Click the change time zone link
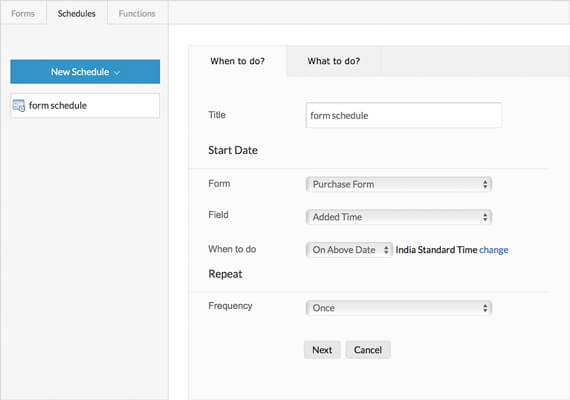Viewport: 570px width, 400px height. click(x=494, y=250)
